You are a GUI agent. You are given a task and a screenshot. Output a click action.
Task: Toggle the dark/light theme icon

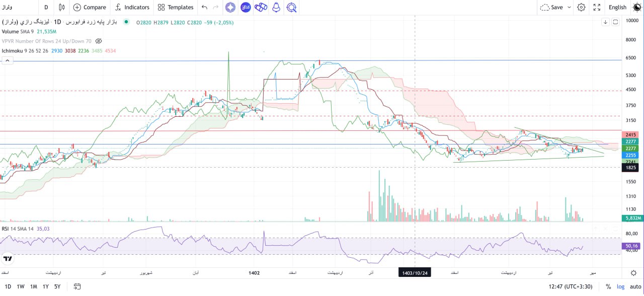tap(636, 7)
